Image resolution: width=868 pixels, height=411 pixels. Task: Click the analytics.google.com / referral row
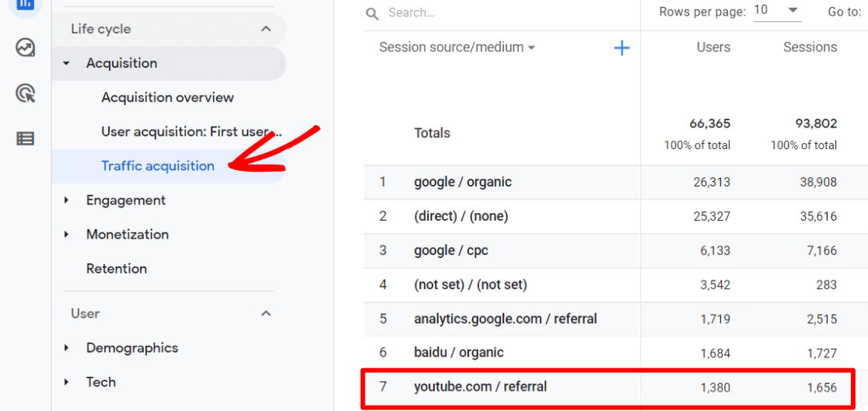click(615, 319)
